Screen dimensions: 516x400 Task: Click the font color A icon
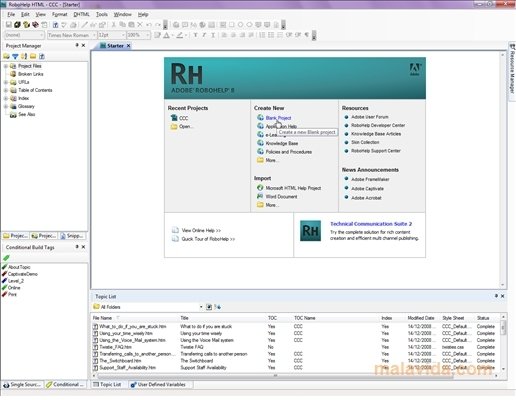click(x=166, y=35)
